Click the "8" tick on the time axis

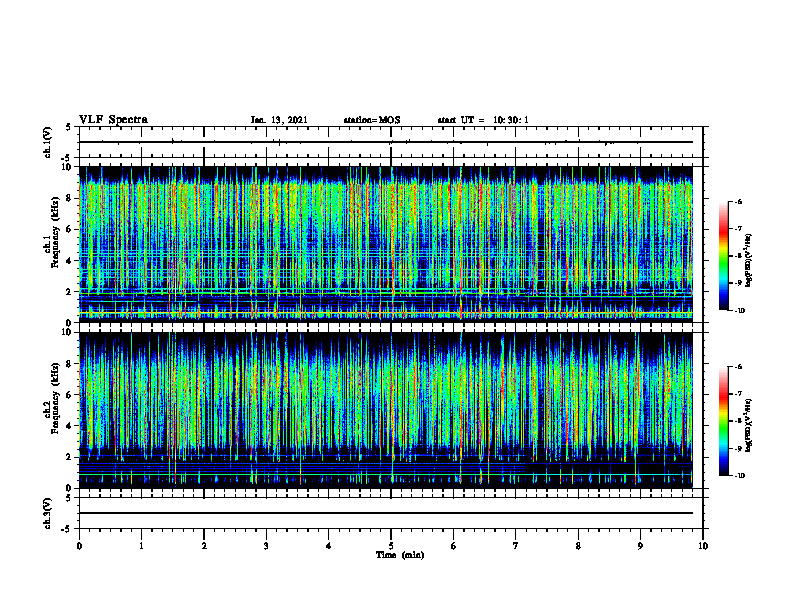[578, 546]
